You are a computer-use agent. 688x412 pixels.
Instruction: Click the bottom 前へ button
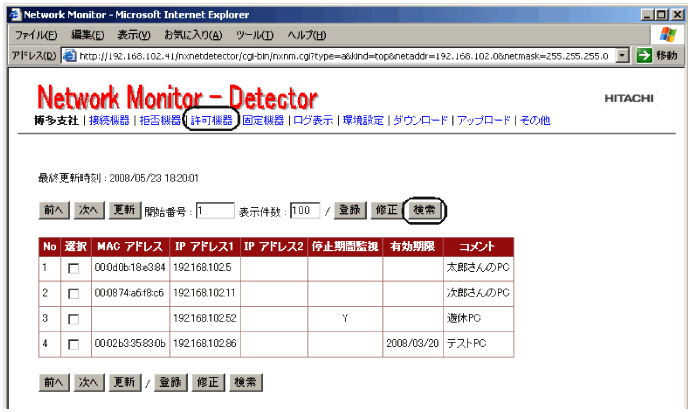tap(54, 383)
